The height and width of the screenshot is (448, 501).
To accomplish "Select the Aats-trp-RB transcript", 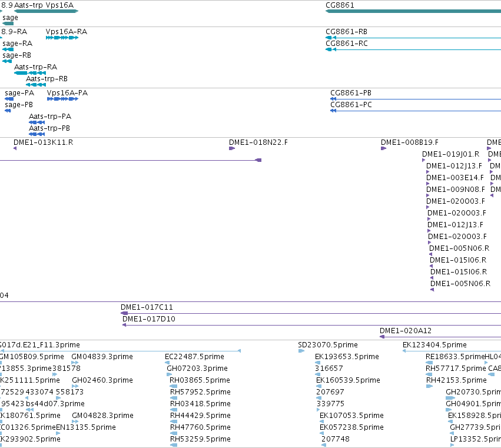I will [x=47, y=79].
